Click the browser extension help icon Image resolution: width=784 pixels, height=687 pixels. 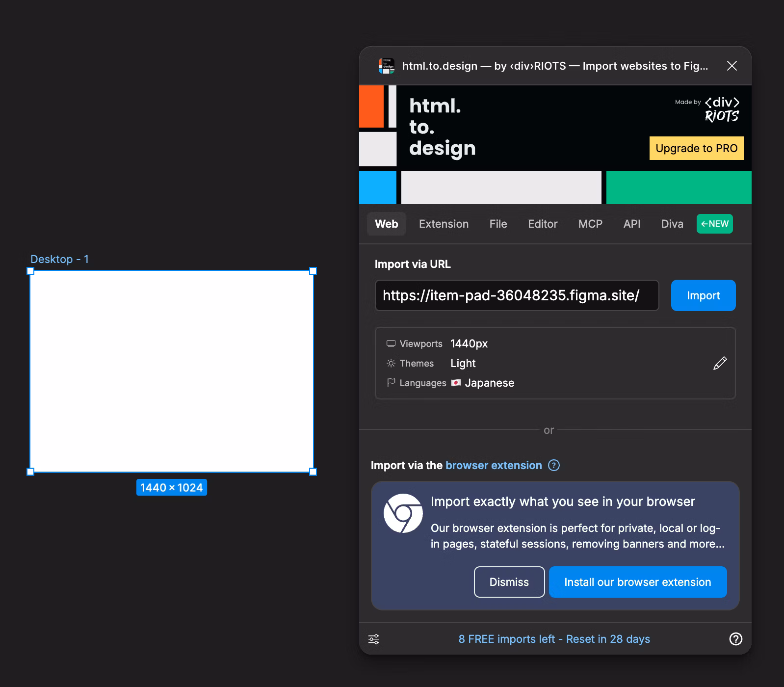(554, 465)
